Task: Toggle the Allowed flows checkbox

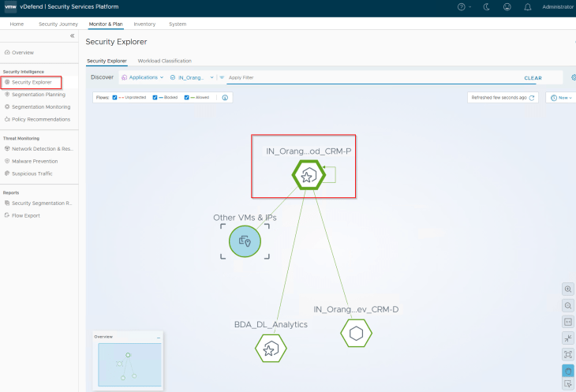Action: pyautogui.click(x=187, y=98)
